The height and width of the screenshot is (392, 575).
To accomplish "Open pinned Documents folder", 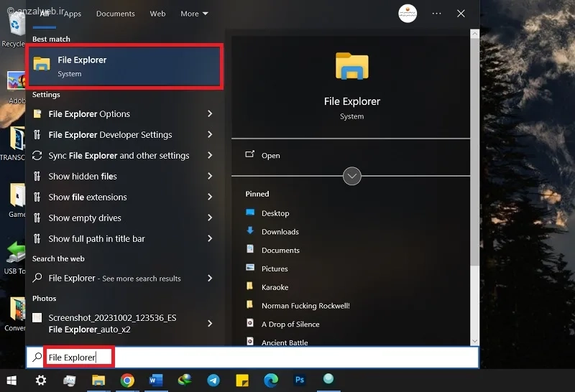I will click(x=280, y=251).
